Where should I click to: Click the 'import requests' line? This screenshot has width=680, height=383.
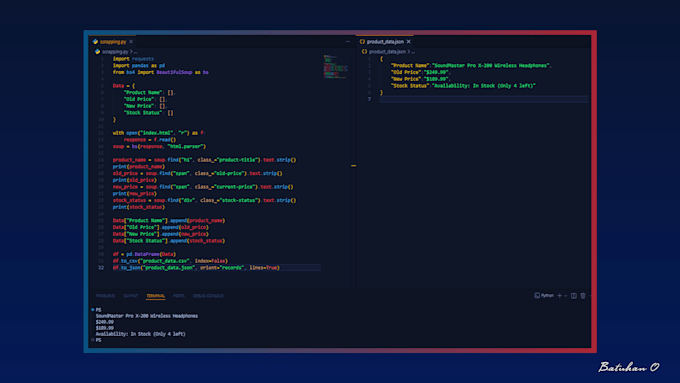pyautogui.click(x=133, y=59)
